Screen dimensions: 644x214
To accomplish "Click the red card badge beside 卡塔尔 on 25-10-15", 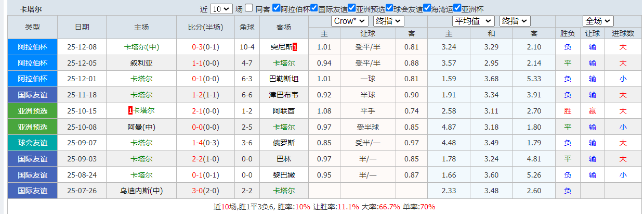I will point(129,111).
